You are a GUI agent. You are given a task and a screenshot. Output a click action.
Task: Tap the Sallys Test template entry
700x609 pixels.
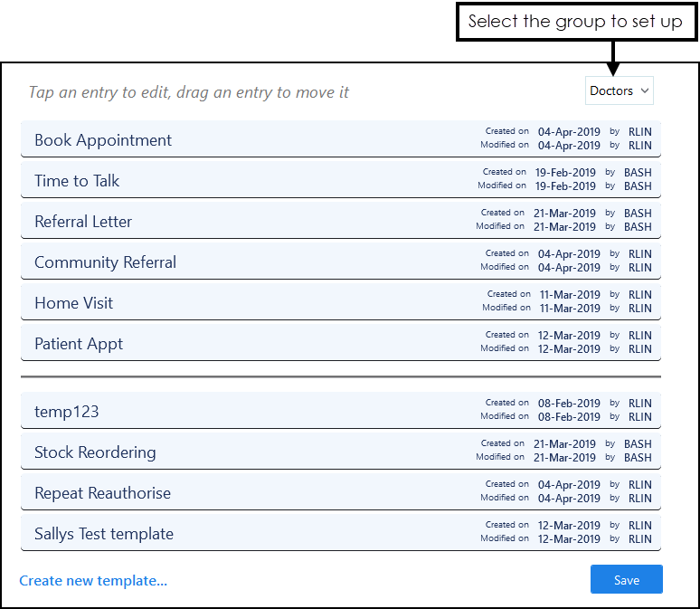click(341, 532)
